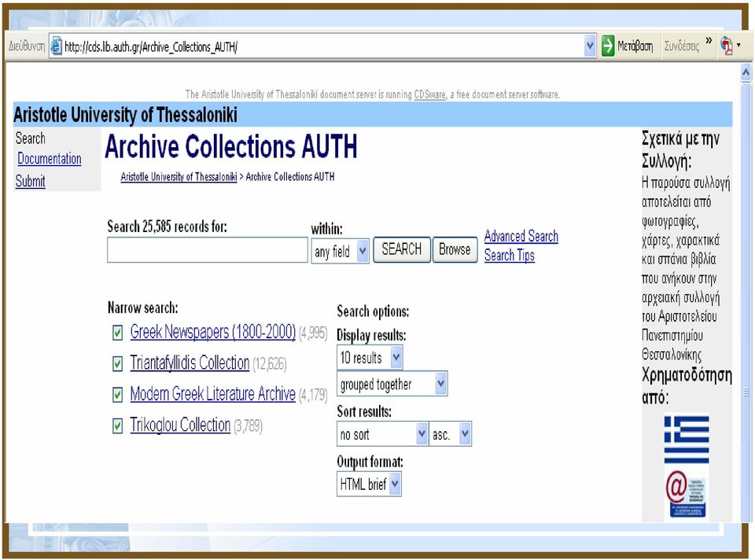This screenshot has height=560, width=755.
Task: Click the 'within:' label
Action: 327,229
